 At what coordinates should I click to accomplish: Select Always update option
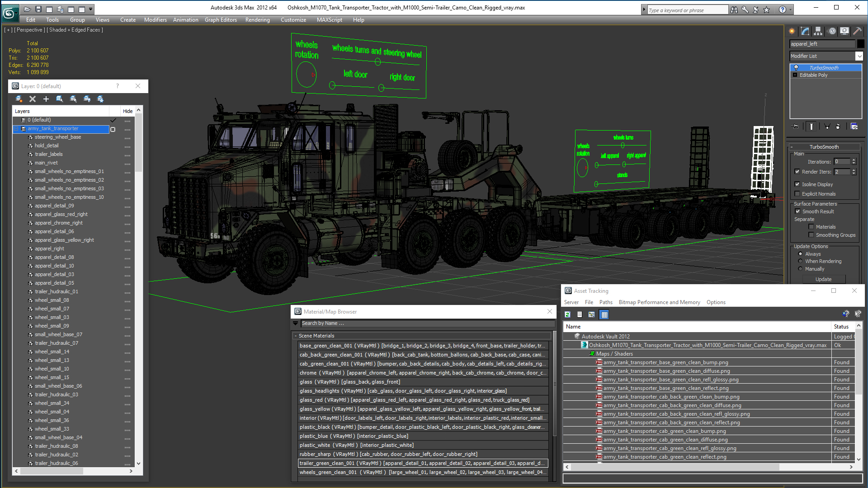(x=800, y=254)
